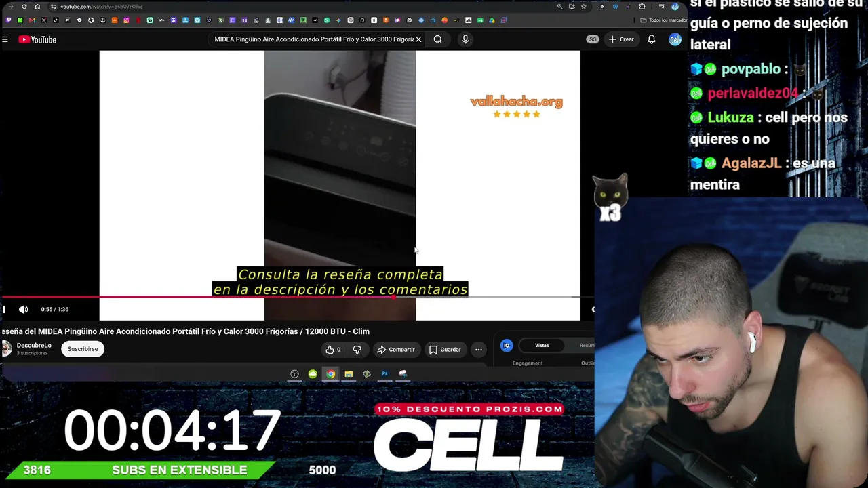Share the video via Compartir
This screenshot has height=488, width=868.
[x=396, y=350]
